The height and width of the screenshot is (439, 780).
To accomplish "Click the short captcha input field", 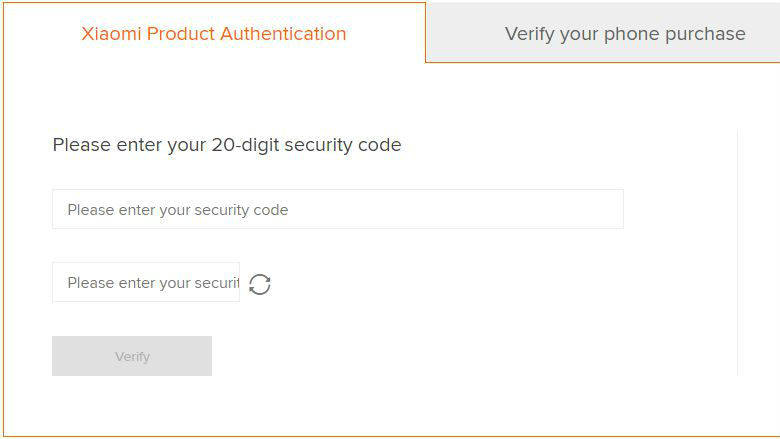I will coord(146,283).
